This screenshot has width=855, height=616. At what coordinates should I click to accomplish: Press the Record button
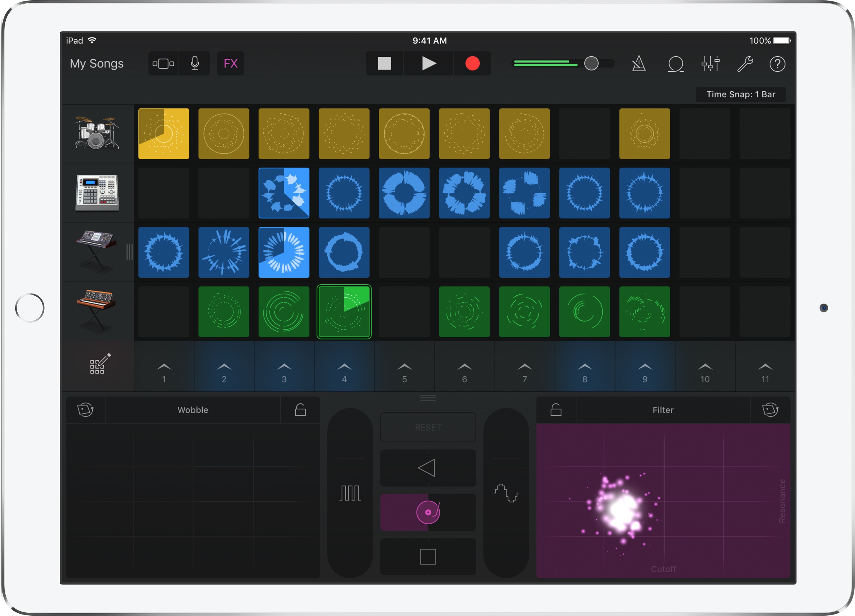[x=471, y=63]
